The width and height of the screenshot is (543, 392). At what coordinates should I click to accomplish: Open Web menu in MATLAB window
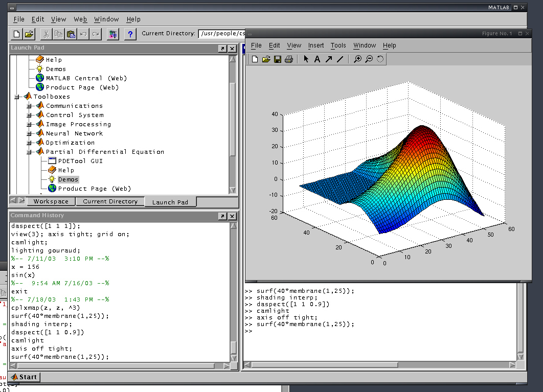pyautogui.click(x=80, y=19)
